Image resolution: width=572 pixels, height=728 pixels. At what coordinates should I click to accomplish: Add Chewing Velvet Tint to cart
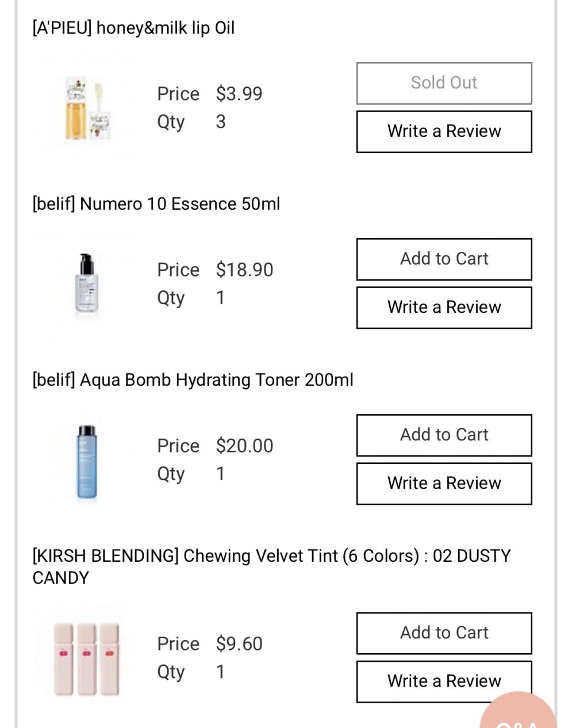point(444,633)
